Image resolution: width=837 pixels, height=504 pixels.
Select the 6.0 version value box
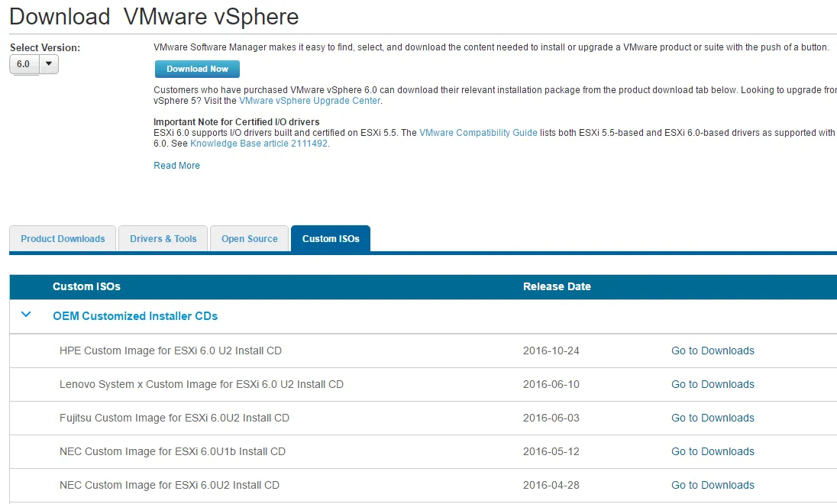pos(24,65)
